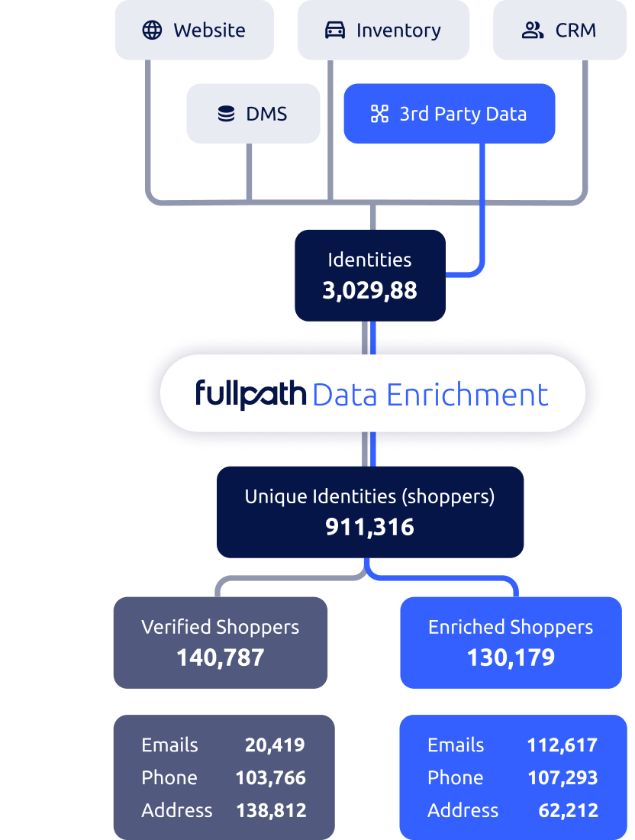Click the fullpath logo
This screenshot has height=840, width=635.
click(x=252, y=393)
